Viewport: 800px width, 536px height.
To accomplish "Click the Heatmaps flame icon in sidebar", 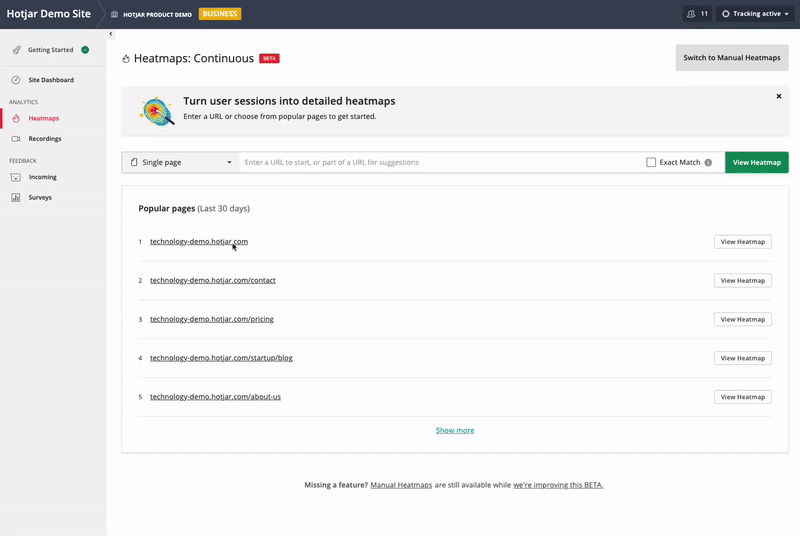I will click(x=16, y=119).
